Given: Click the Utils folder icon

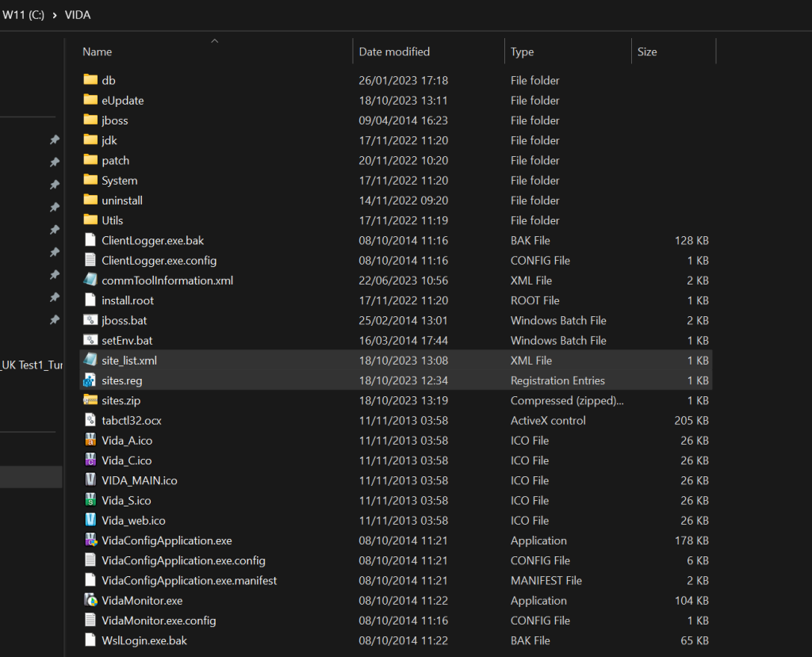Looking at the screenshot, I should tap(90, 220).
